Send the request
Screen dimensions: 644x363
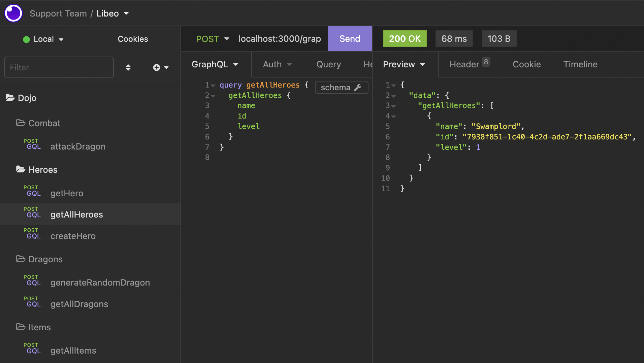pyautogui.click(x=350, y=39)
